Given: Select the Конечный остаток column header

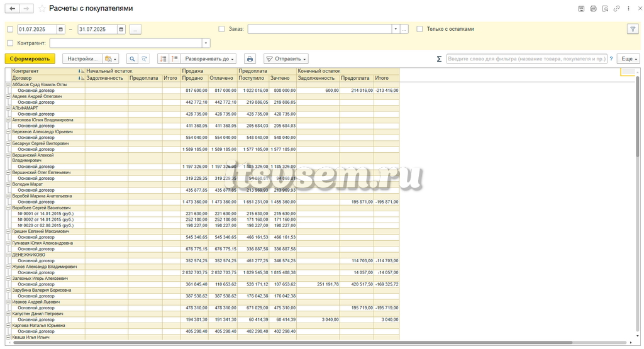Looking at the screenshot, I should point(348,71).
